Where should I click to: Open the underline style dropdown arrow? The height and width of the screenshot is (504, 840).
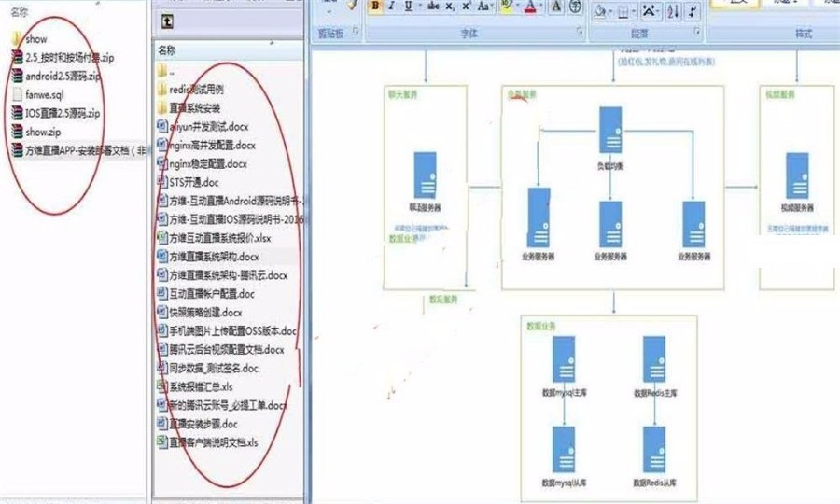point(420,7)
